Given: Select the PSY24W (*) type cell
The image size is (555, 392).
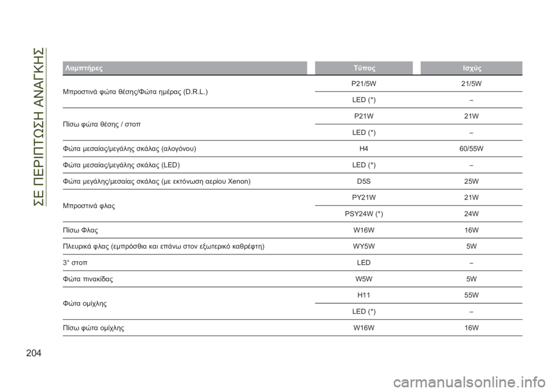Looking at the screenshot, I should tap(364, 214).
